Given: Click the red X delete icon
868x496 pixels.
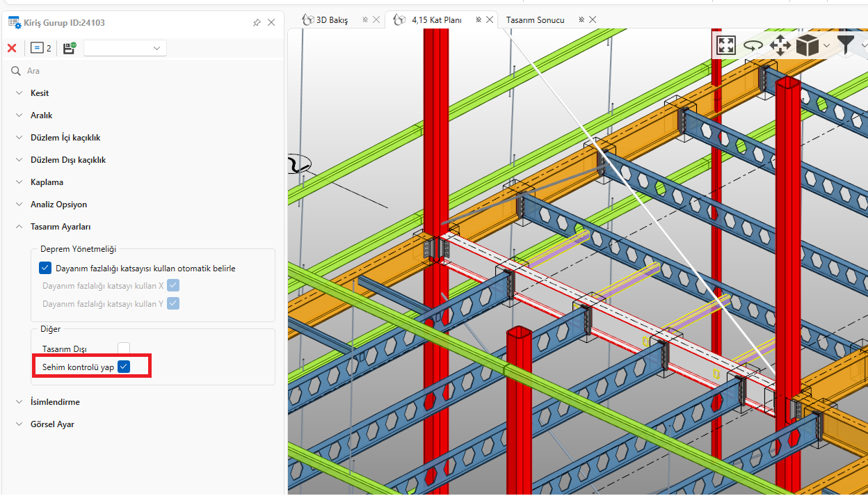Looking at the screenshot, I should (x=12, y=48).
